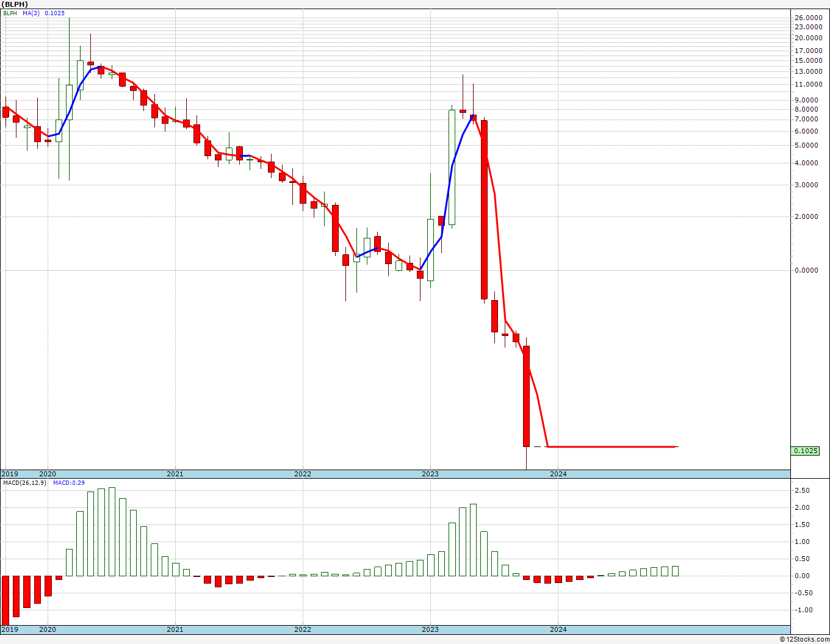Click the MA(3) indicator label
Image resolution: width=830 pixels, height=644 pixels.
pos(31,13)
